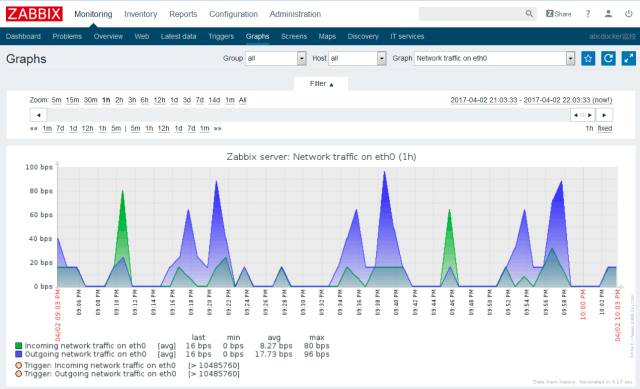Click Outgoing trigger legend circle
The image size is (640, 389).
pos(18,374)
